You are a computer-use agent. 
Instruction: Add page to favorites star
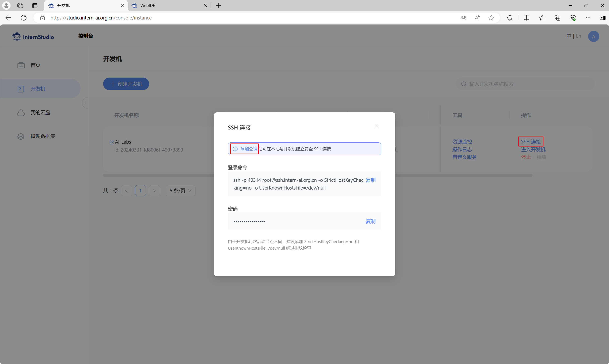[x=491, y=18]
